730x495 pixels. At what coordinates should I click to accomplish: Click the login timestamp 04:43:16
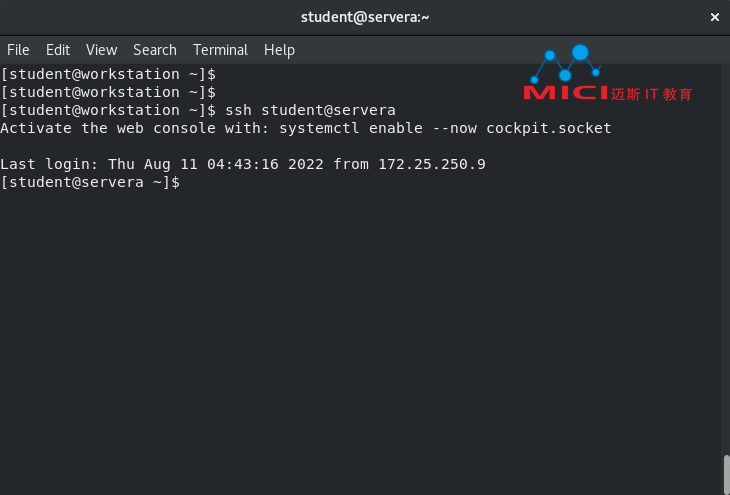pos(243,164)
